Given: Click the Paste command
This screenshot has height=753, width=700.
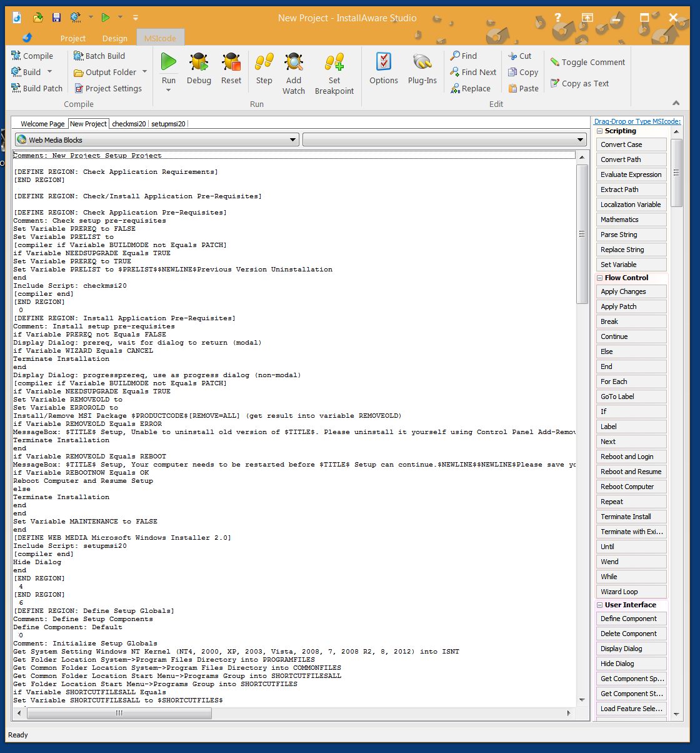Looking at the screenshot, I should coord(523,88).
